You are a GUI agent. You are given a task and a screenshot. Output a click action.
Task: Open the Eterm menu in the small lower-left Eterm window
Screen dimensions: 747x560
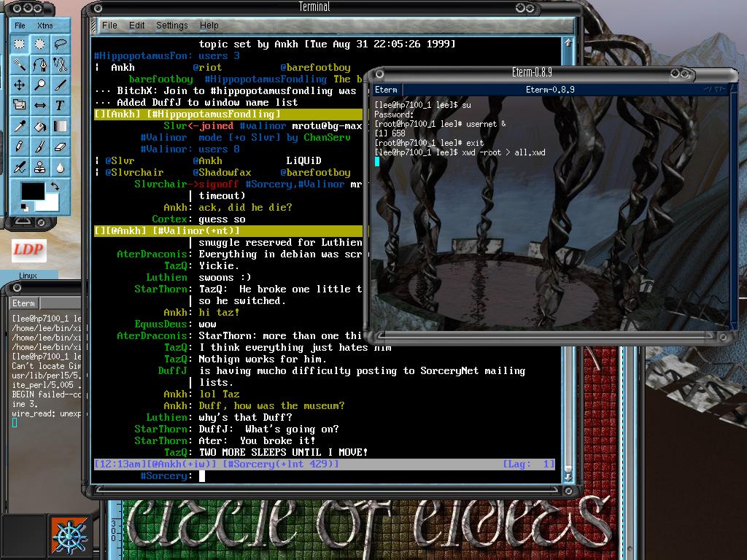[24, 303]
